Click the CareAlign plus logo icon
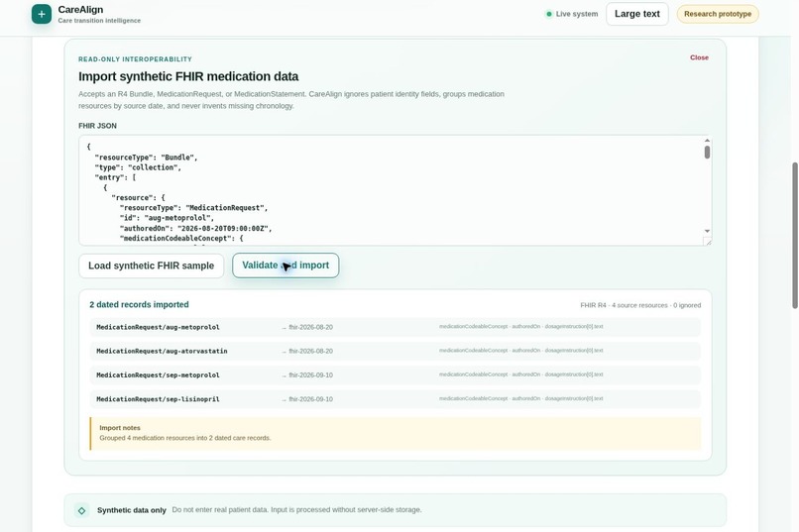The image size is (799, 532). click(x=42, y=14)
